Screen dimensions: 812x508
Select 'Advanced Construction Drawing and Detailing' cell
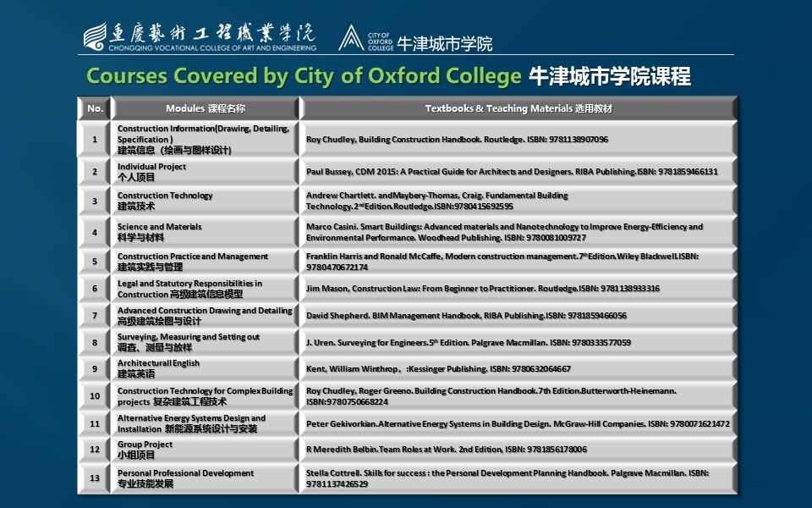[206, 315]
